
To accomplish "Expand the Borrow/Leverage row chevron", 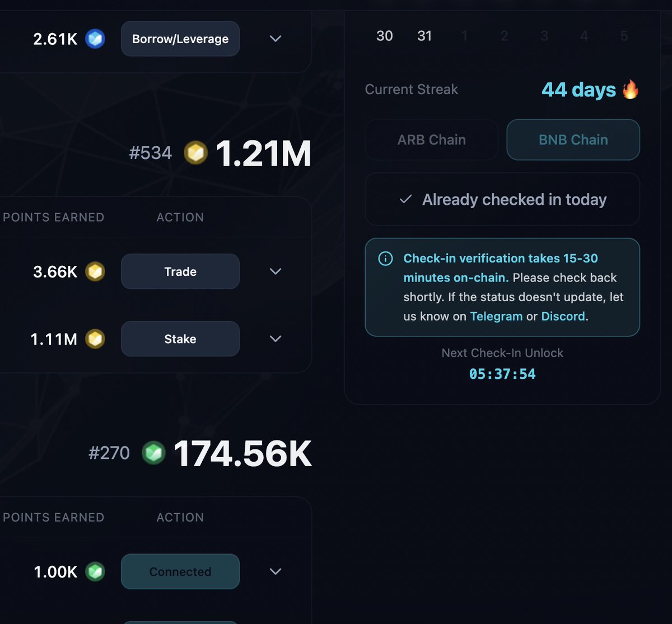I will (x=275, y=39).
